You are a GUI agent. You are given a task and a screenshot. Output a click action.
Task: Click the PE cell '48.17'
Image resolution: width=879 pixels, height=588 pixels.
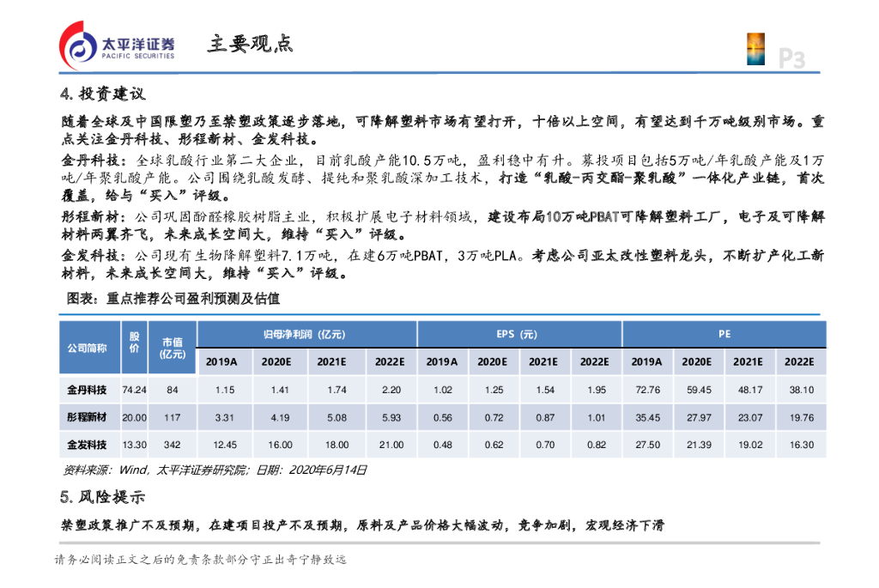pyautogui.click(x=750, y=390)
